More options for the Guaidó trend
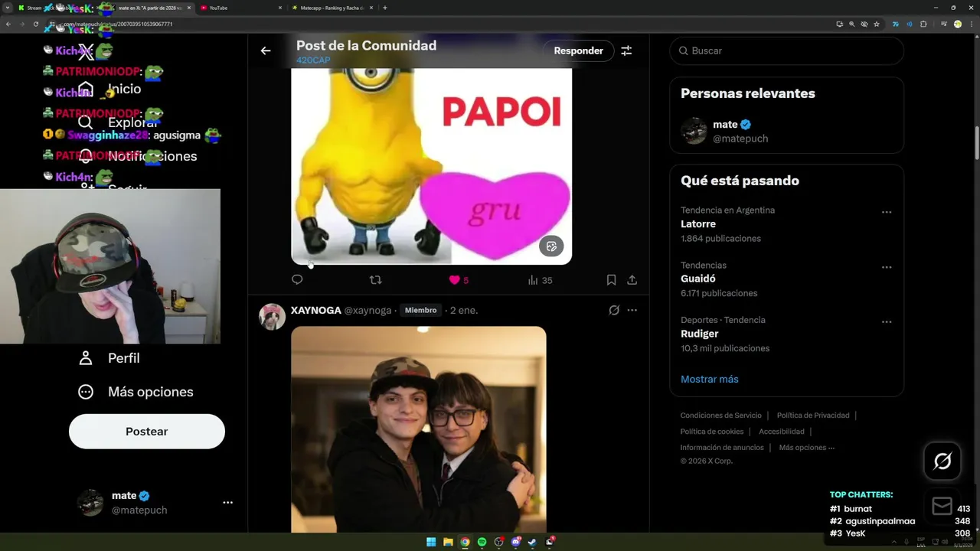This screenshot has height=551, width=980. [887, 267]
